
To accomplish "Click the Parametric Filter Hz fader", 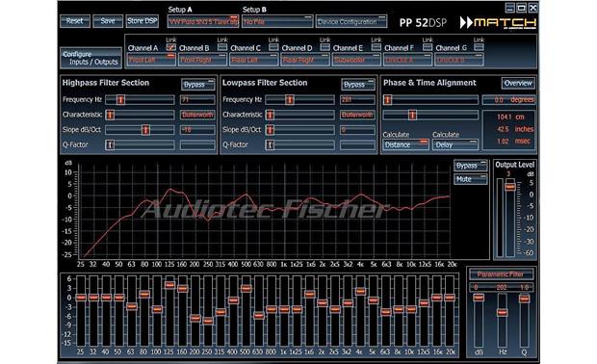I will point(503,312).
